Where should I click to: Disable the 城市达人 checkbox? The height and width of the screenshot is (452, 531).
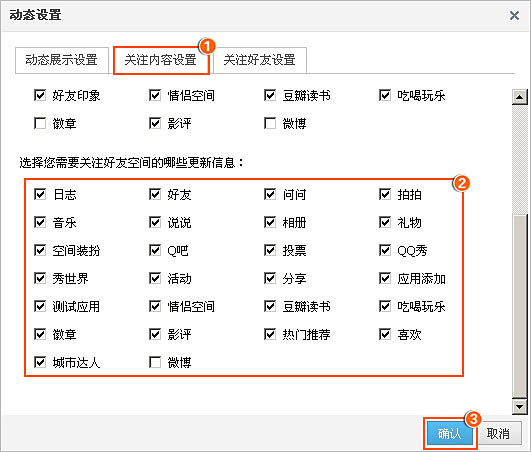click(x=40, y=362)
